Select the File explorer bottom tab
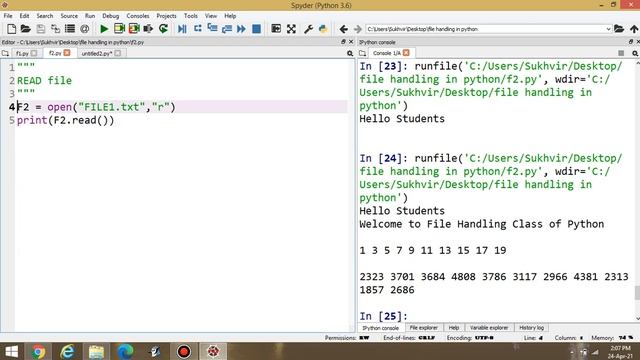Screen dimensions: 640x360 (x=423, y=328)
